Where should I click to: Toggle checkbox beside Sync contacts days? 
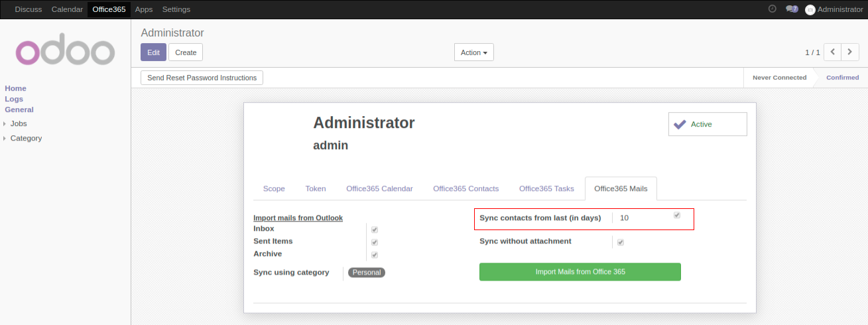coord(677,215)
